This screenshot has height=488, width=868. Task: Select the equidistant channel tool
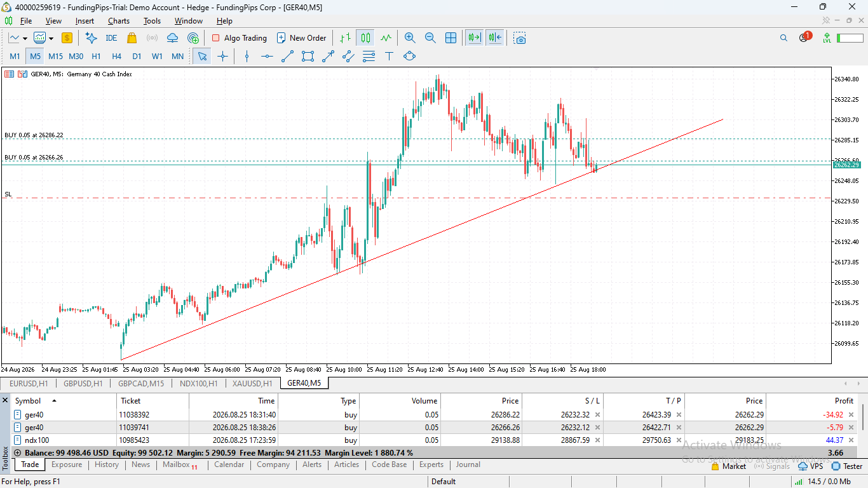point(348,56)
